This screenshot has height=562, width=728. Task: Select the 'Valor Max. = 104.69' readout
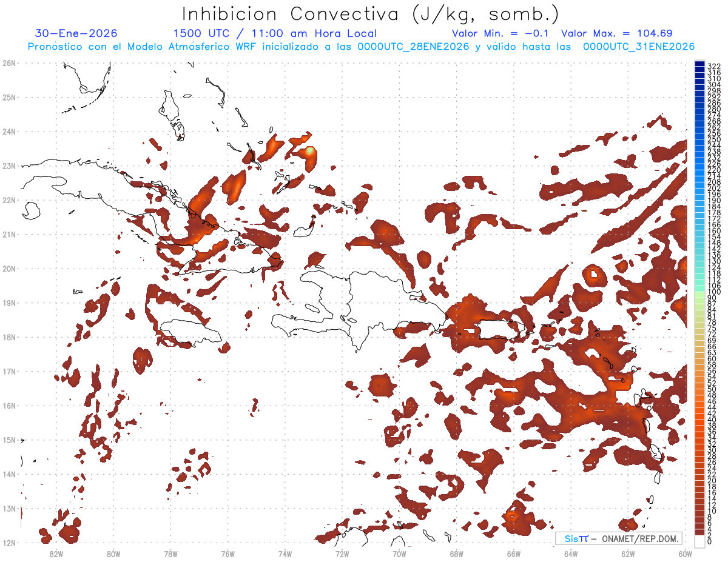[617, 33]
